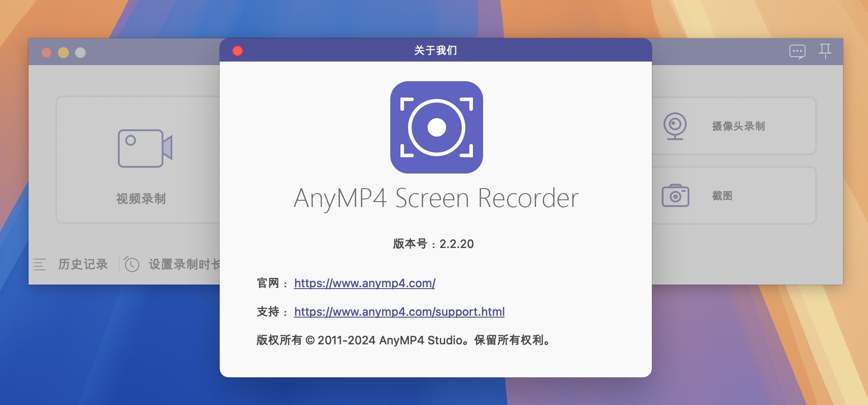
Task: Select the 截图 screenshot label
Action: tap(722, 196)
